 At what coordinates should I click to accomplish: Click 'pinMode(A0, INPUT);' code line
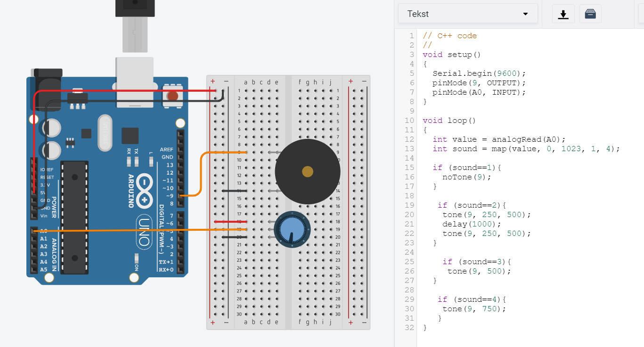coord(479,92)
